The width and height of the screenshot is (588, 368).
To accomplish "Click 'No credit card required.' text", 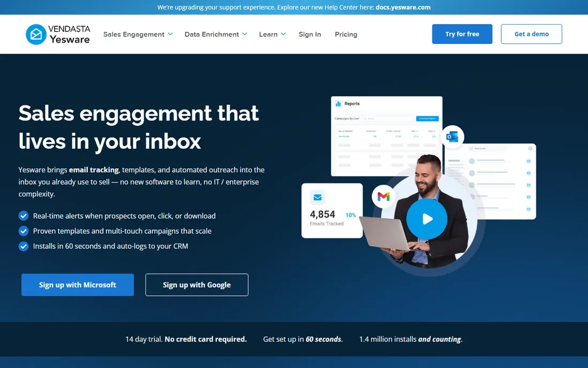I will [x=205, y=339].
